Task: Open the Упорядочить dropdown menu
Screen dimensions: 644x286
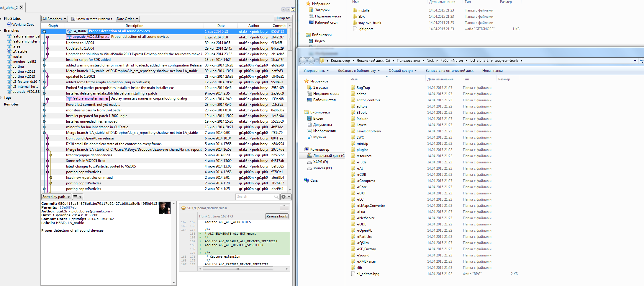Action: click(316, 71)
